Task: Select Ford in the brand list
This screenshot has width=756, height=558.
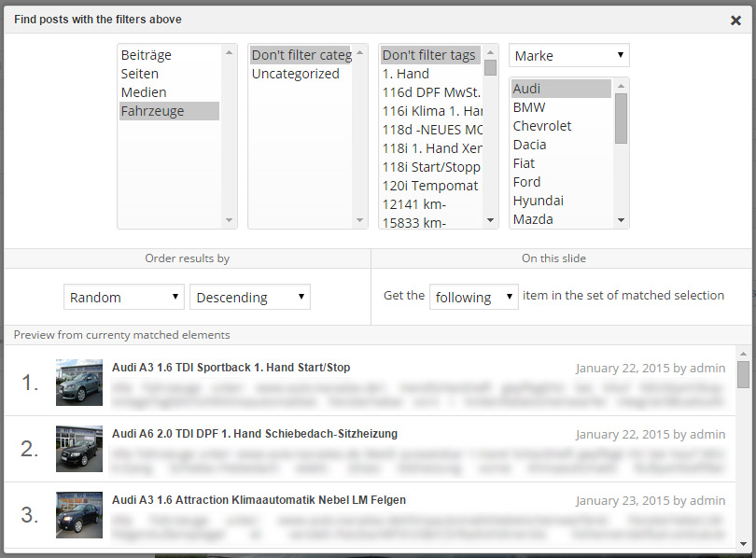Action: click(561, 182)
